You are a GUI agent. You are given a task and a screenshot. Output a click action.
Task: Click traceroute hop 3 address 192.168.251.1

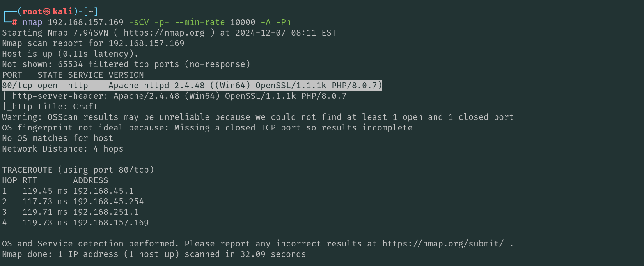(106, 212)
